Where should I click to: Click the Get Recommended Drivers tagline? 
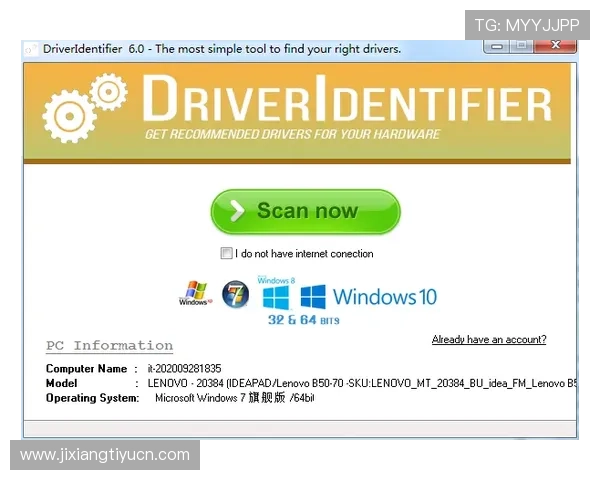pos(292,134)
